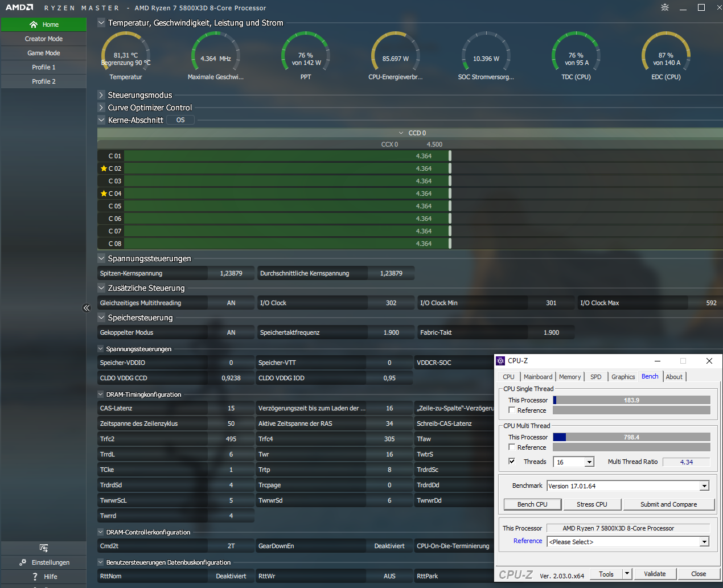Click the star icon next to C 04
This screenshot has height=588, width=723.
coord(104,194)
